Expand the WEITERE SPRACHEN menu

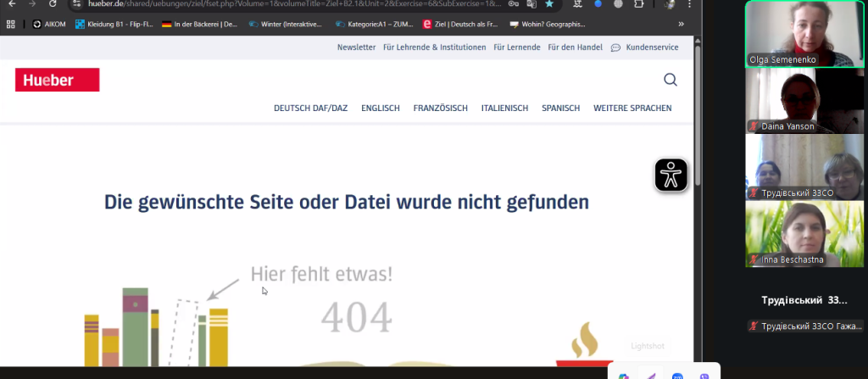(x=632, y=108)
